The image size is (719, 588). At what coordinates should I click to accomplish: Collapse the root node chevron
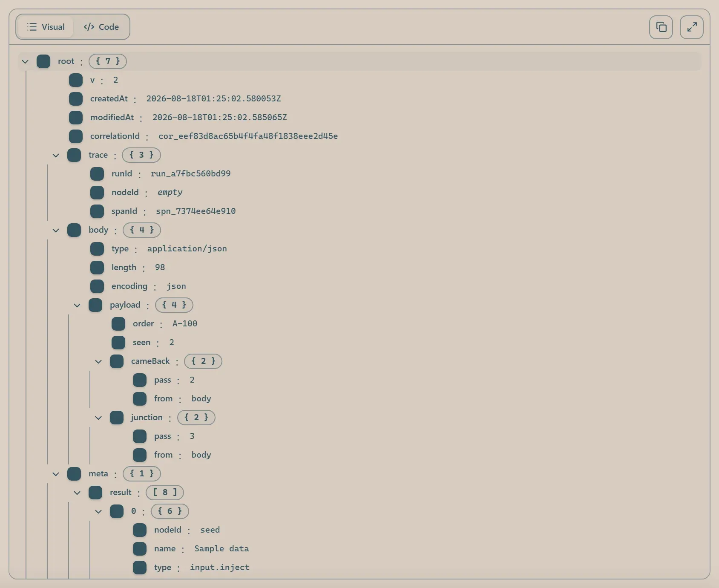25,61
